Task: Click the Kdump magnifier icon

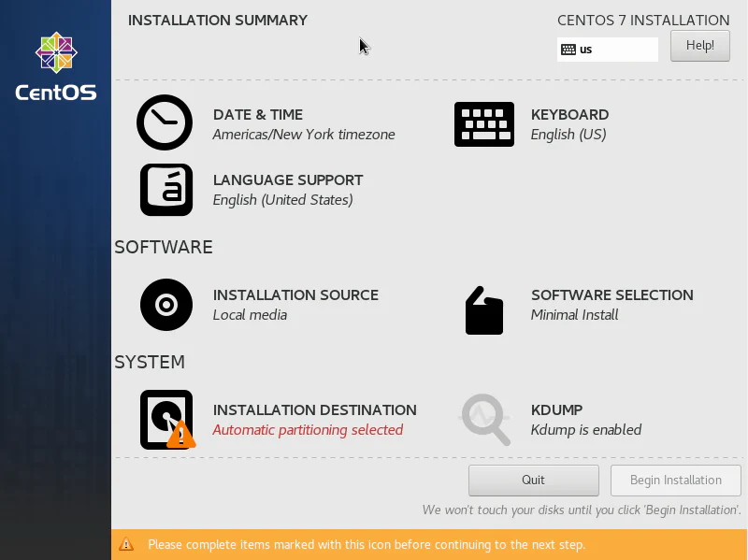Action: coord(484,420)
